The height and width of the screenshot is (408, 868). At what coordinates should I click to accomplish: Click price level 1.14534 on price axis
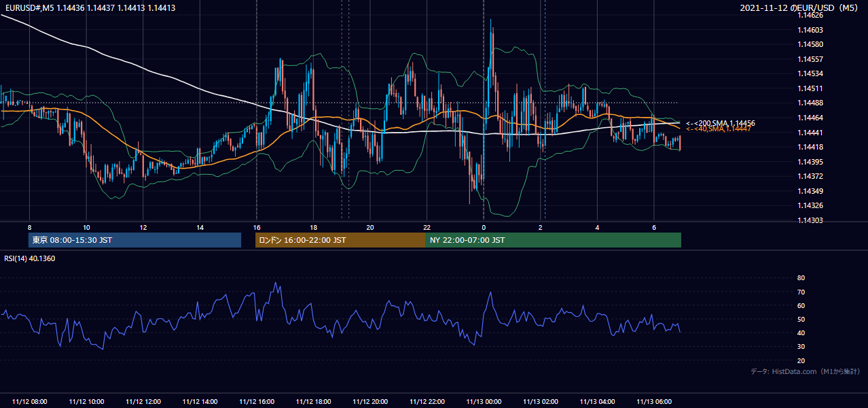[x=810, y=73]
